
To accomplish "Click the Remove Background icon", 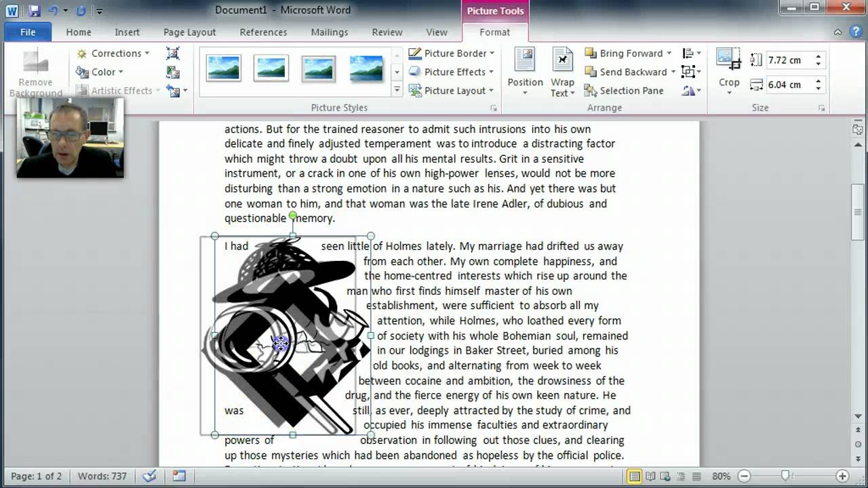I will (x=35, y=62).
